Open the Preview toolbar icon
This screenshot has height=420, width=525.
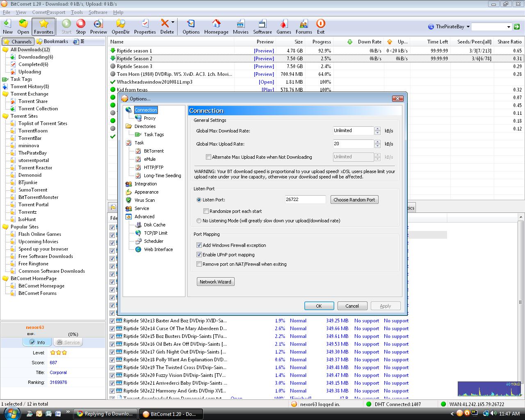98,26
